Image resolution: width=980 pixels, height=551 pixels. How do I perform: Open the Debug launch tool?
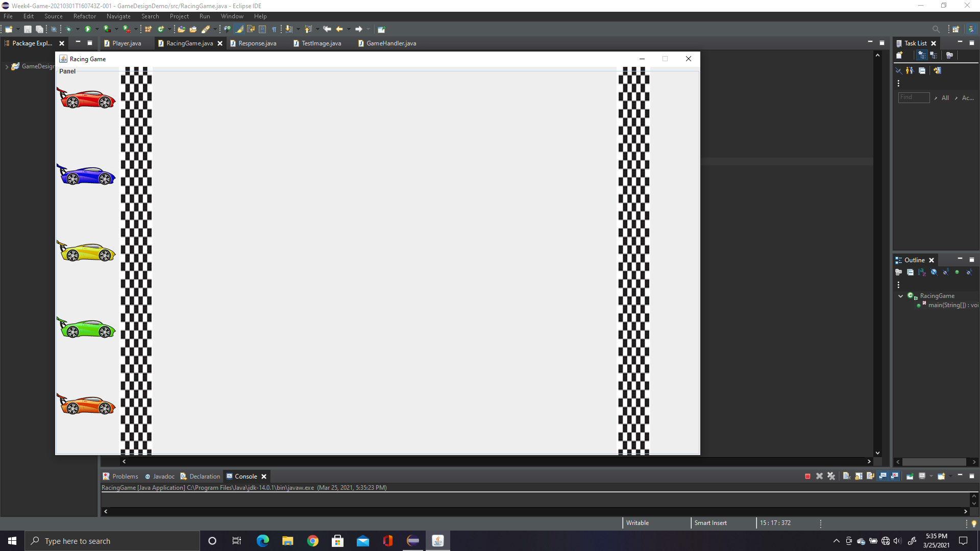(x=68, y=29)
